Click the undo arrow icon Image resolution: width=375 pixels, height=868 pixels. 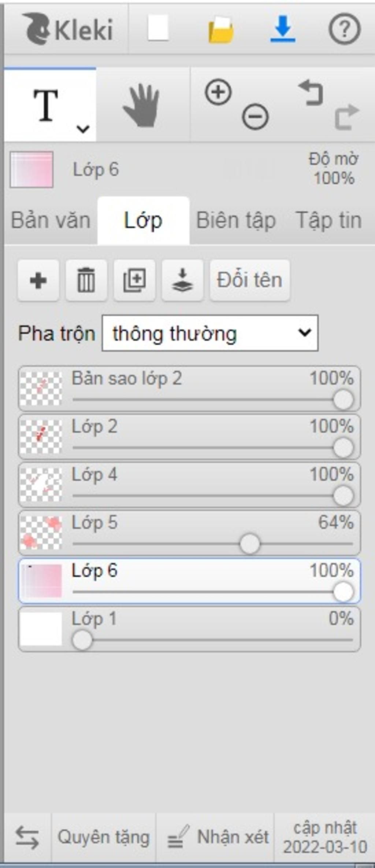pyautogui.click(x=311, y=93)
